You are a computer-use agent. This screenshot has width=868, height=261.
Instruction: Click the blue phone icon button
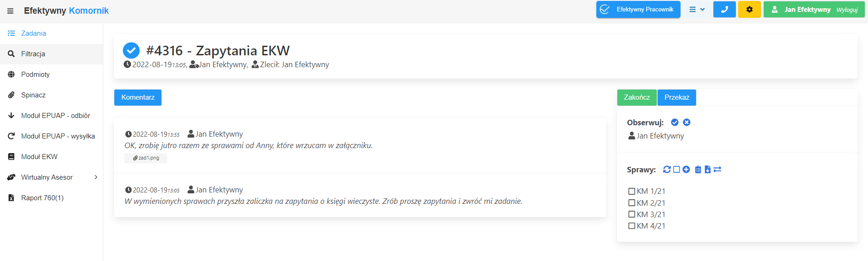724,10
